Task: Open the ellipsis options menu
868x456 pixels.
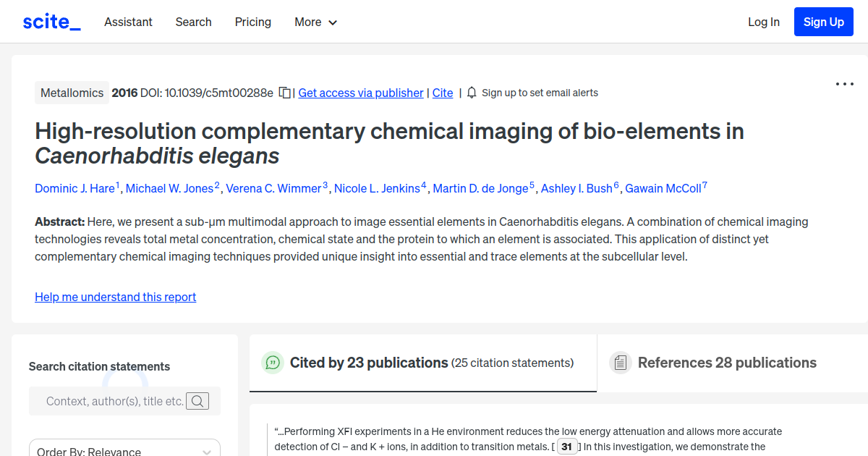Action: pos(844,84)
